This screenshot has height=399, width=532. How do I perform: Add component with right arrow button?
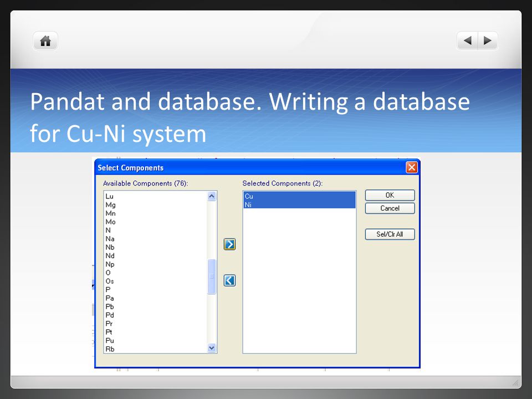pyautogui.click(x=229, y=244)
